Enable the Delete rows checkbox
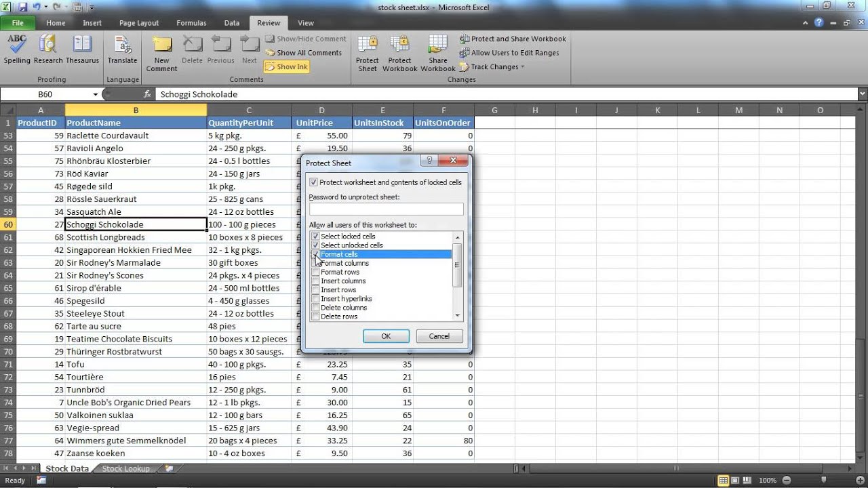Image resolution: width=868 pixels, height=488 pixels. click(315, 316)
